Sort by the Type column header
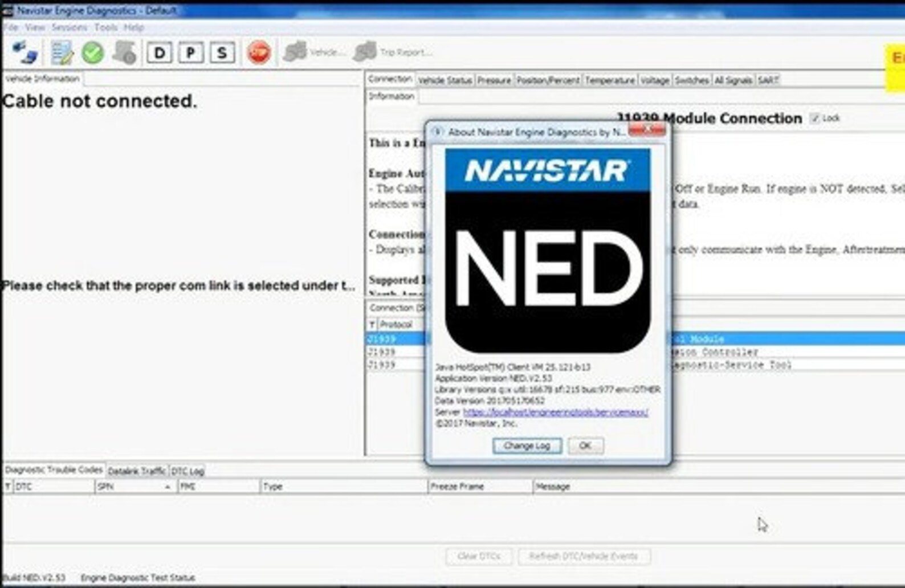The height and width of the screenshot is (588, 905). point(344,487)
